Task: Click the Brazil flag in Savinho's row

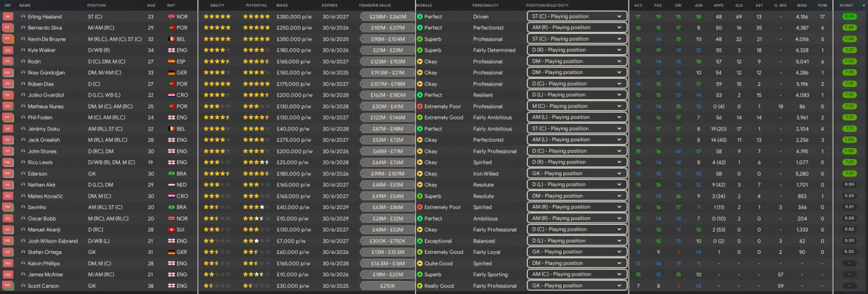Action: click(170, 207)
